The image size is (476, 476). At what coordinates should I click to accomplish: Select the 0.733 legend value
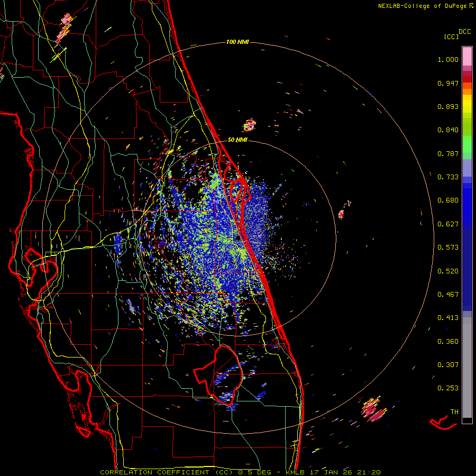(x=448, y=177)
